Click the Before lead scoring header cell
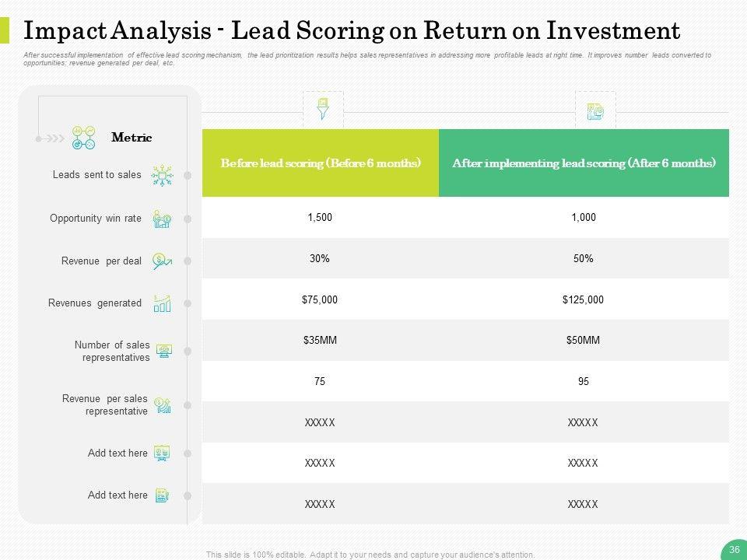This screenshot has width=747, height=560. coord(321,163)
